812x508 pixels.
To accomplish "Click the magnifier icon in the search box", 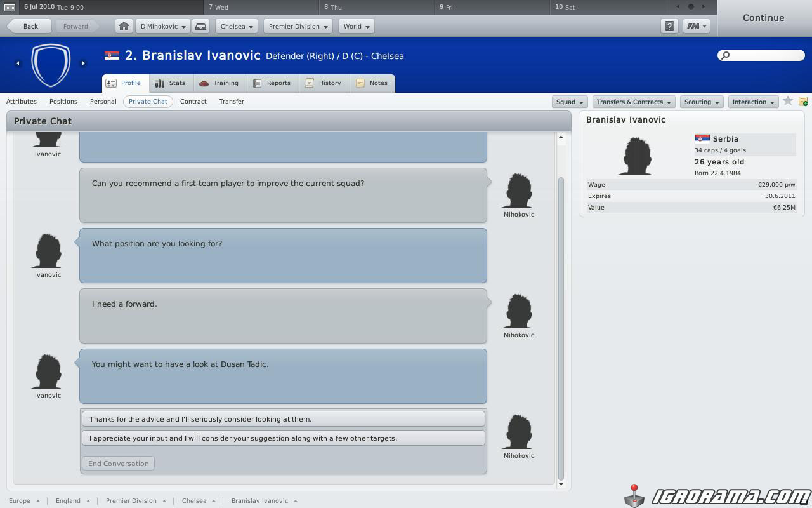I will [x=726, y=55].
